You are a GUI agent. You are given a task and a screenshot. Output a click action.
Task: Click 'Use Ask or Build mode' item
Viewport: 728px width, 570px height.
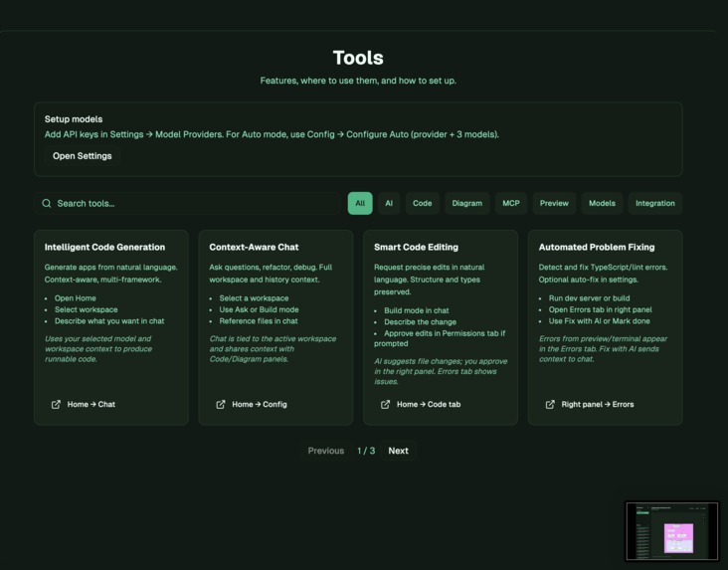pyautogui.click(x=259, y=309)
